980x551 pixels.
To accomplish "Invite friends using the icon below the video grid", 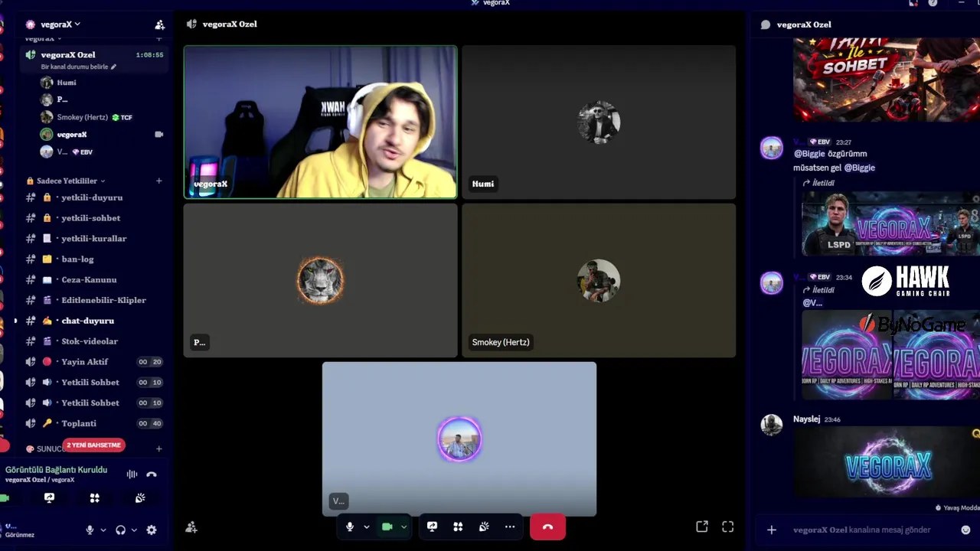I will 191,527.
